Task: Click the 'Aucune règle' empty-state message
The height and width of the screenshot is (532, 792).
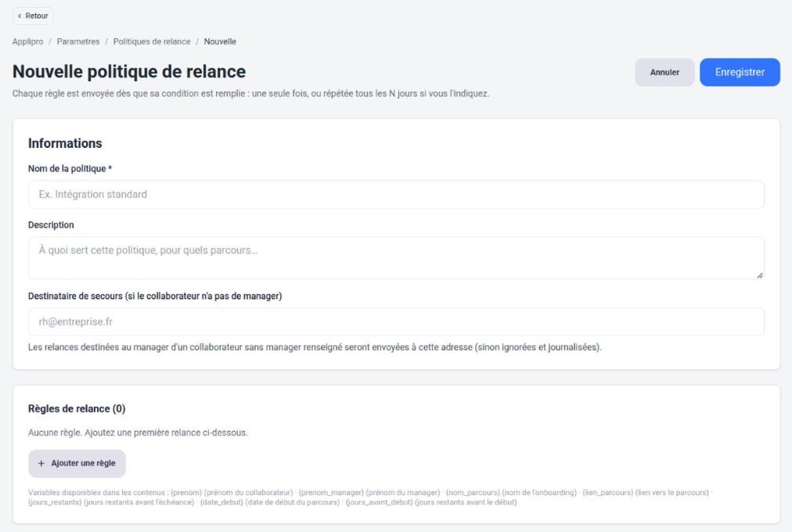Action: tap(138, 433)
